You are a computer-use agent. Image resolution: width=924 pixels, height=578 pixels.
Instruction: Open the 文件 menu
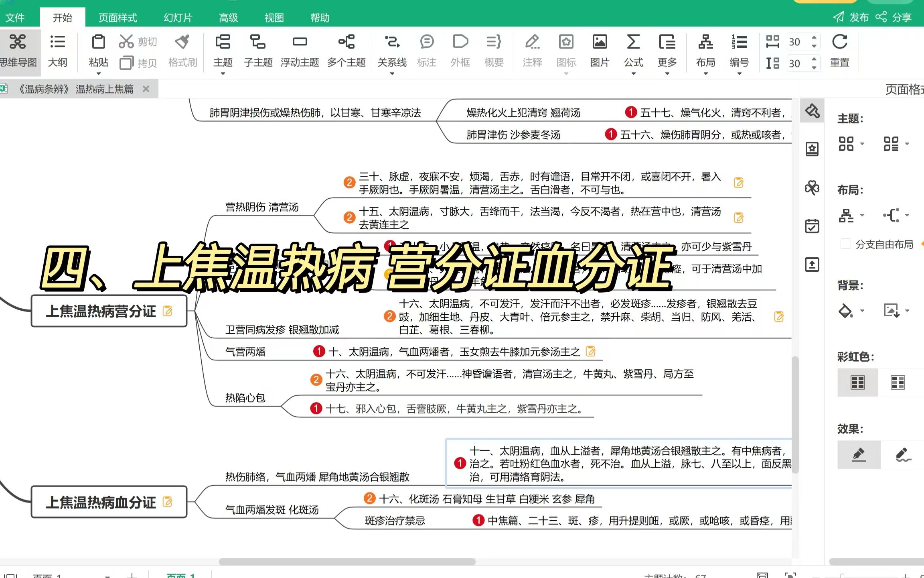15,18
